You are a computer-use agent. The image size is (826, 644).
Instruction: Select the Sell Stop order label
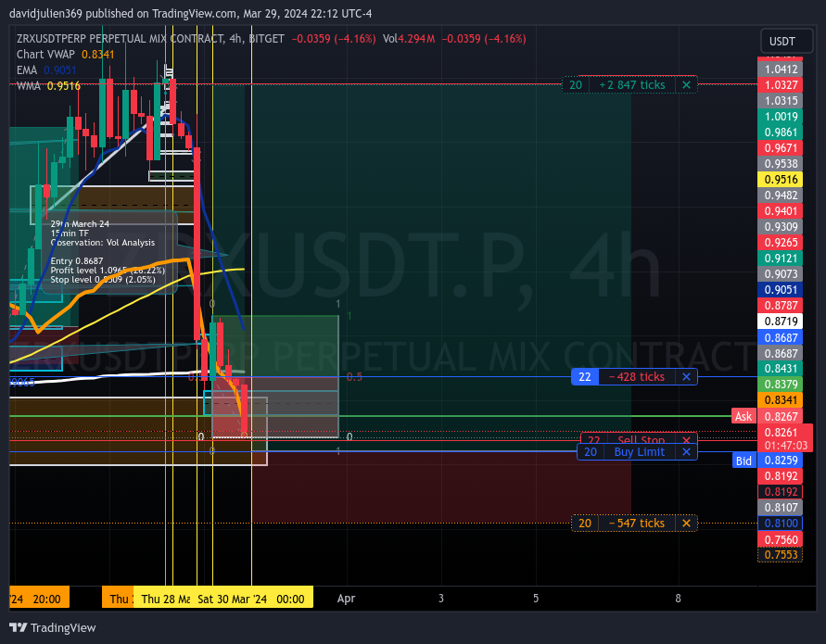tap(641, 440)
